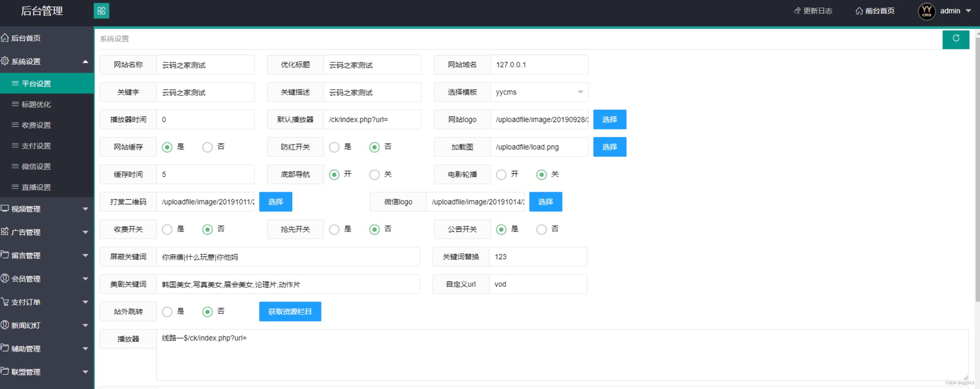Click the green grid icon in top bar
Screen dimensions: 980x389
(x=101, y=11)
